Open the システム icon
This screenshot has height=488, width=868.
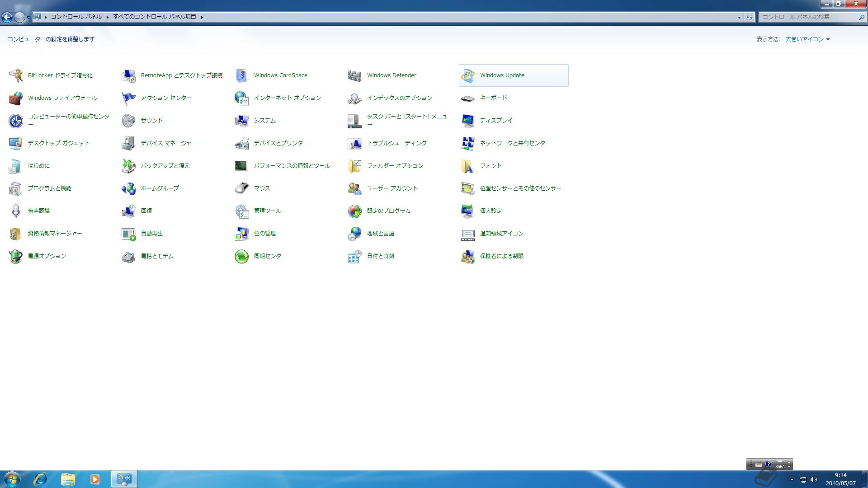pyautogui.click(x=242, y=121)
